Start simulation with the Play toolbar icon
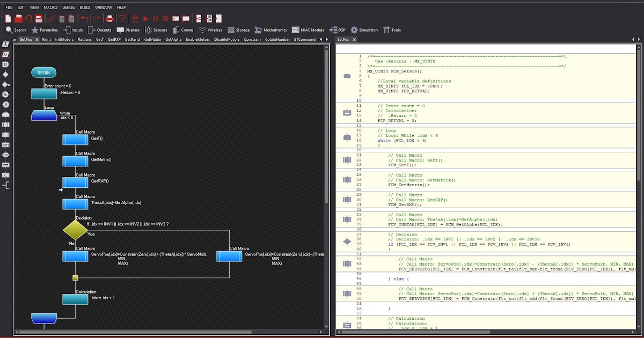The width and height of the screenshot is (644, 338). point(145,18)
